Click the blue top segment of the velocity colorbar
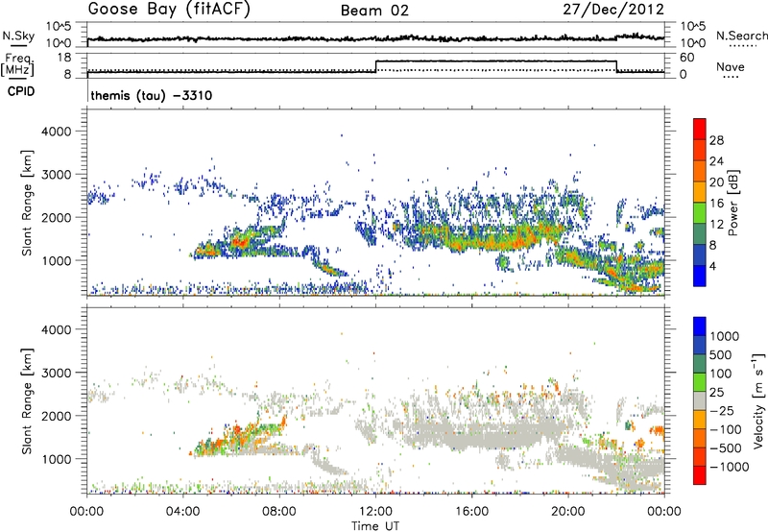Screen dimensions: 768x532 700,326
